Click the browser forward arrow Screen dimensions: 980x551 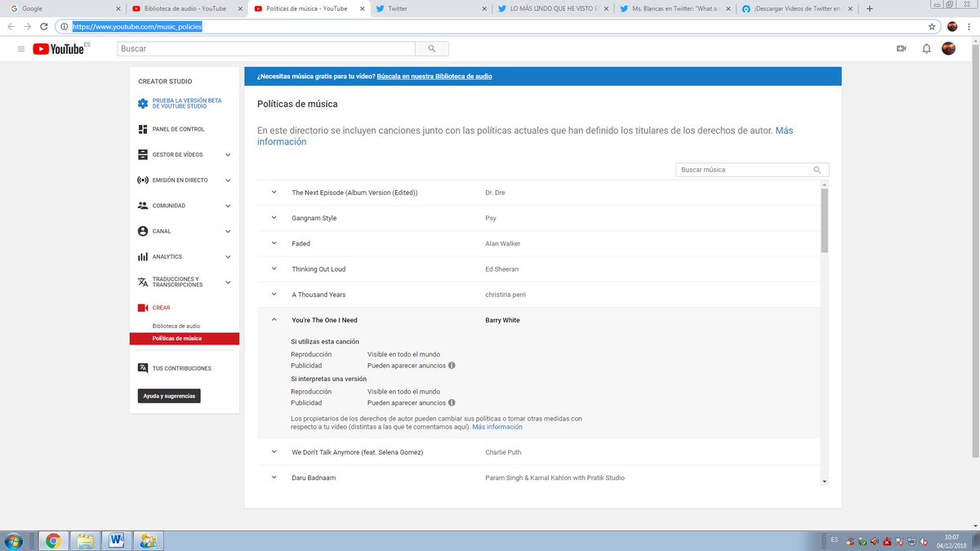point(28,26)
